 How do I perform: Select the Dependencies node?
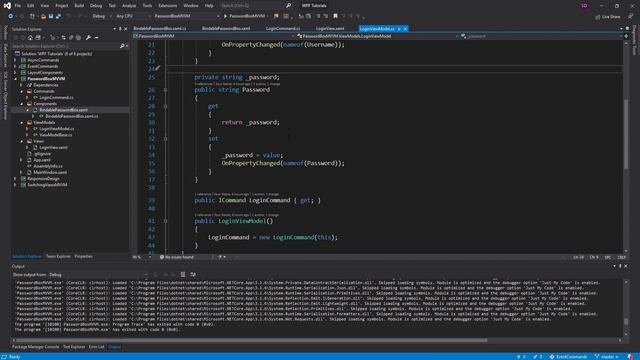[x=46, y=85]
